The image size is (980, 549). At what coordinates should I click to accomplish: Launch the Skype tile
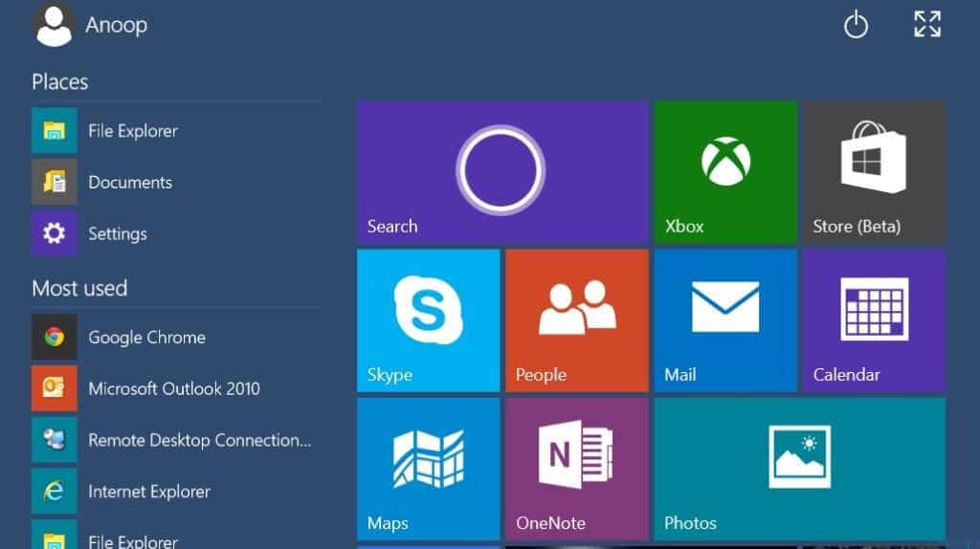click(428, 320)
